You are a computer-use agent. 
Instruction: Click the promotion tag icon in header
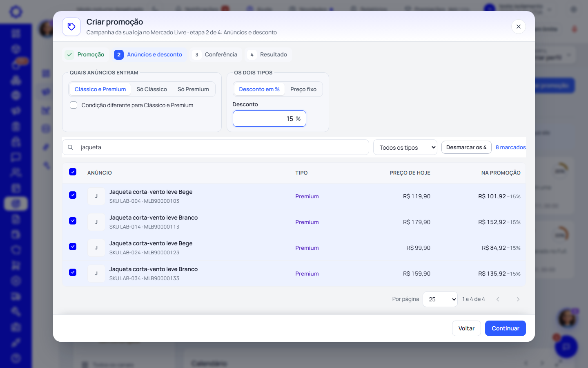(x=71, y=27)
